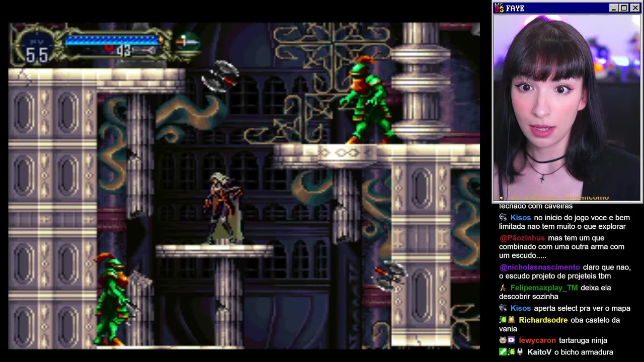Click the HP value 55 in the HUD
The width and height of the screenshot is (644, 362).
[x=37, y=55]
